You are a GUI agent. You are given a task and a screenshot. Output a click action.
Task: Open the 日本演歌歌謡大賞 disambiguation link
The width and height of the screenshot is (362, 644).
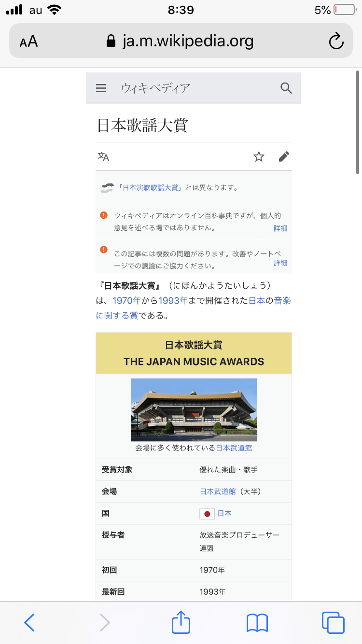point(150,188)
